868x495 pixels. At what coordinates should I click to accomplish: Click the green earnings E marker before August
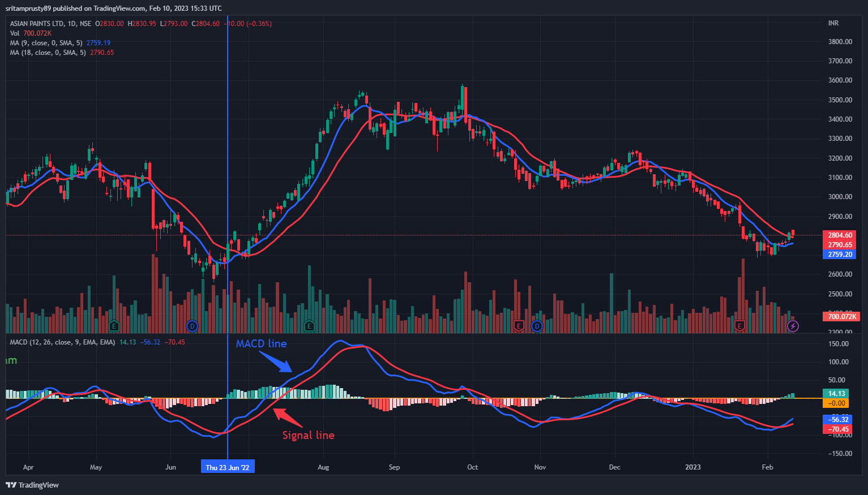(309, 326)
